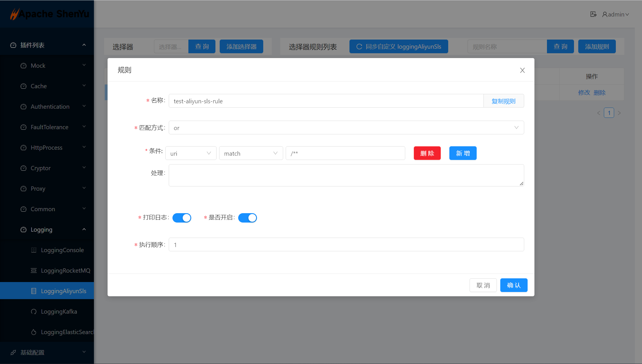Image resolution: width=642 pixels, height=364 pixels.
Task: Click the 确认 confirm button
Action: [x=514, y=285]
